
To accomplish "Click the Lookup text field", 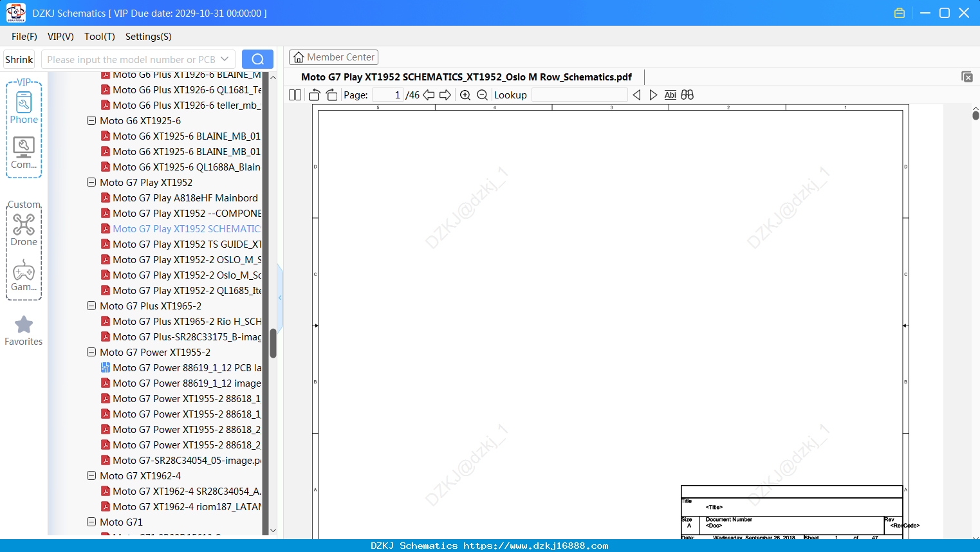I will pos(579,95).
